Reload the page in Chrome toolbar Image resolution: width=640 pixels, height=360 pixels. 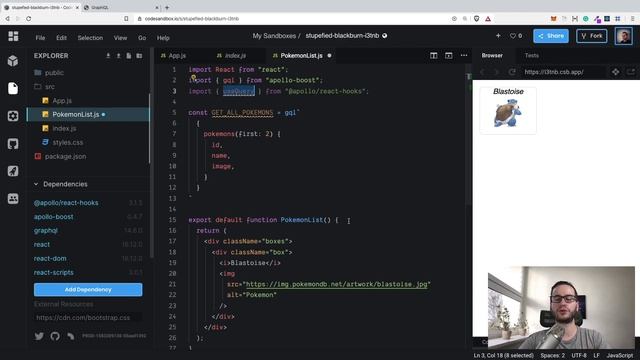(x=29, y=18)
